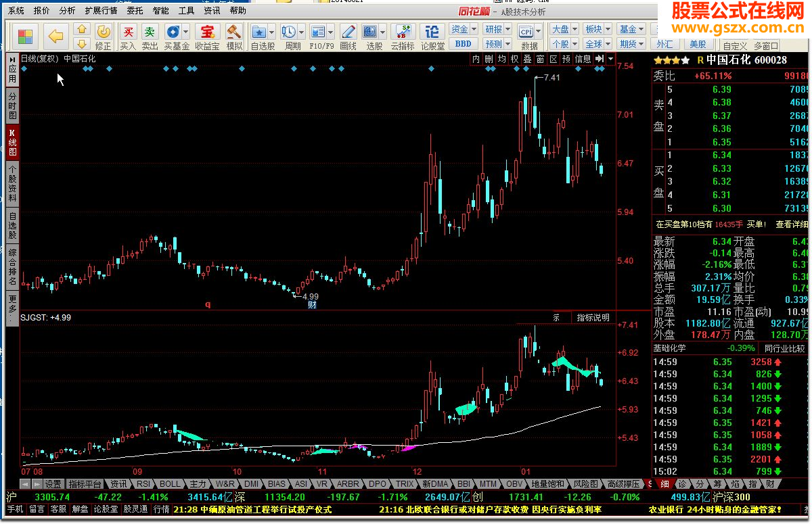Click the 美股 button
This screenshot has height=524, width=812.
[x=698, y=43]
